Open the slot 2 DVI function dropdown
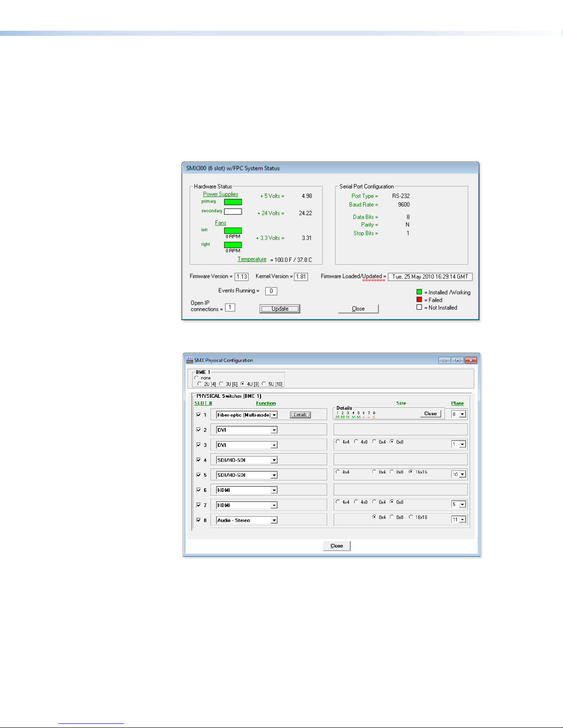The height and width of the screenshot is (728, 563). click(x=274, y=430)
